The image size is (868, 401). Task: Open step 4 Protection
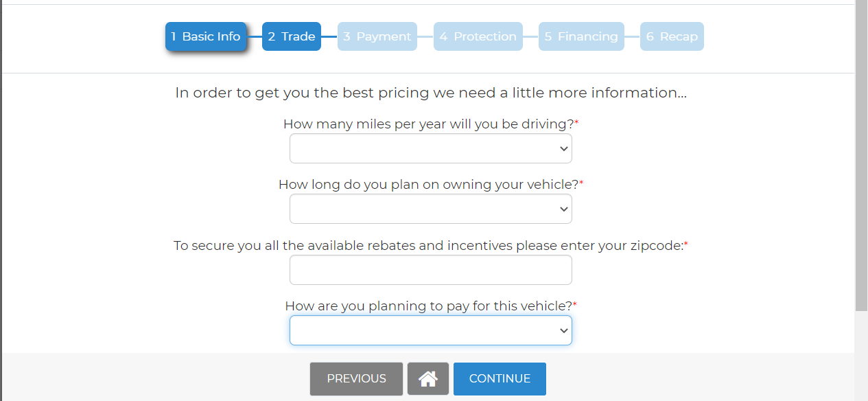click(x=478, y=36)
